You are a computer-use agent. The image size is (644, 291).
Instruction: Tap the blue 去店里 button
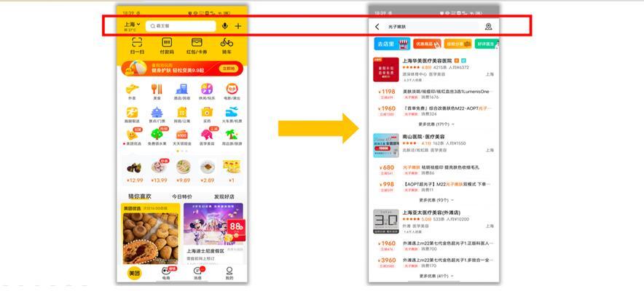[x=392, y=44]
